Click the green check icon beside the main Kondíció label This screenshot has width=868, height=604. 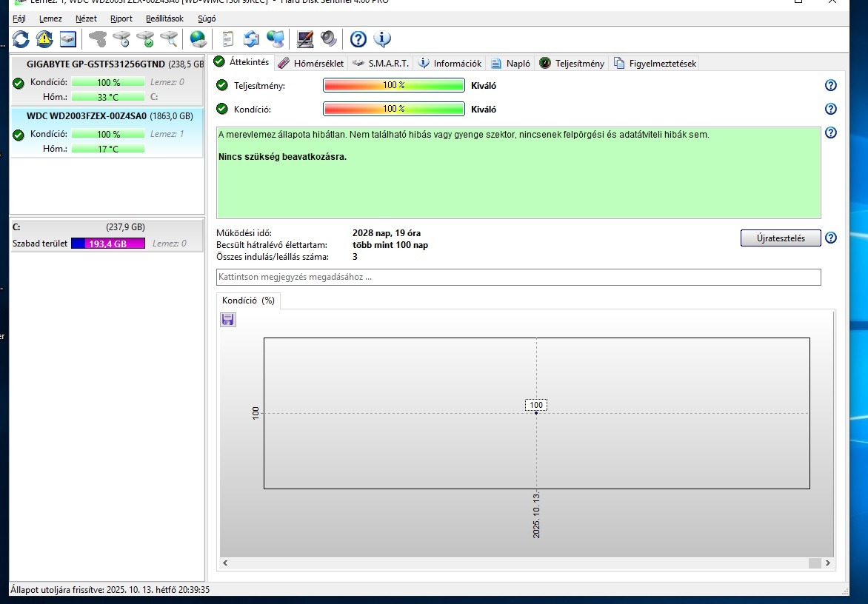click(x=222, y=108)
